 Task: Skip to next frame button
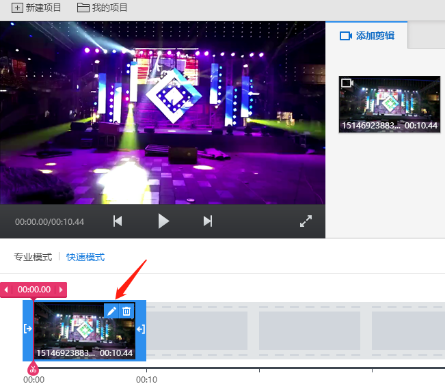tap(208, 221)
